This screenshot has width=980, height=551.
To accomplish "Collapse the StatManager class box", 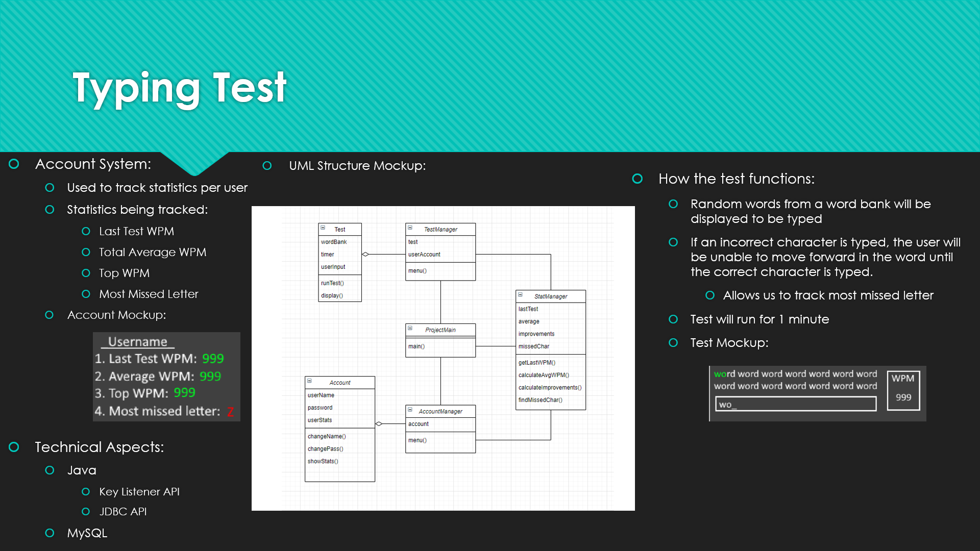I will pyautogui.click(x=520, y=295).
